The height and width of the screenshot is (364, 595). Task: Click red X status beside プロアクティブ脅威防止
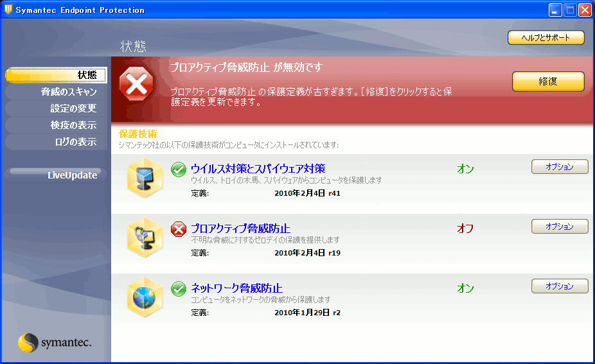tap(179, 229)
